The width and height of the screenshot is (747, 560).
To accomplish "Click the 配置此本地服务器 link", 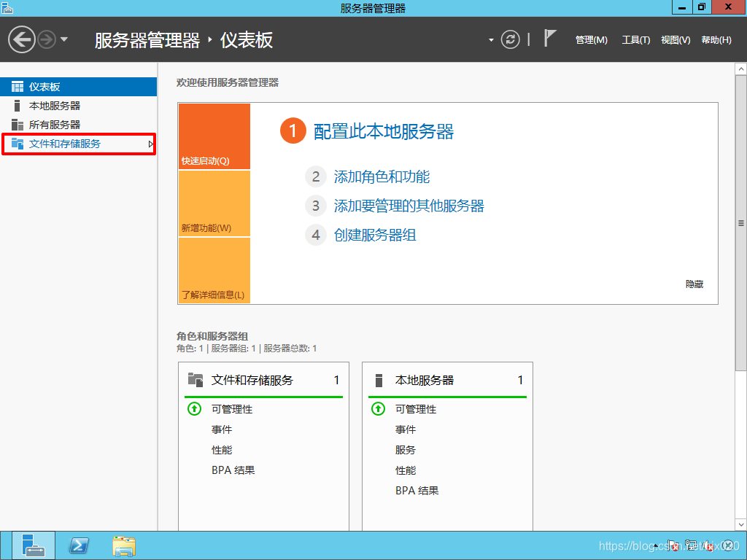I will (384, 131).
